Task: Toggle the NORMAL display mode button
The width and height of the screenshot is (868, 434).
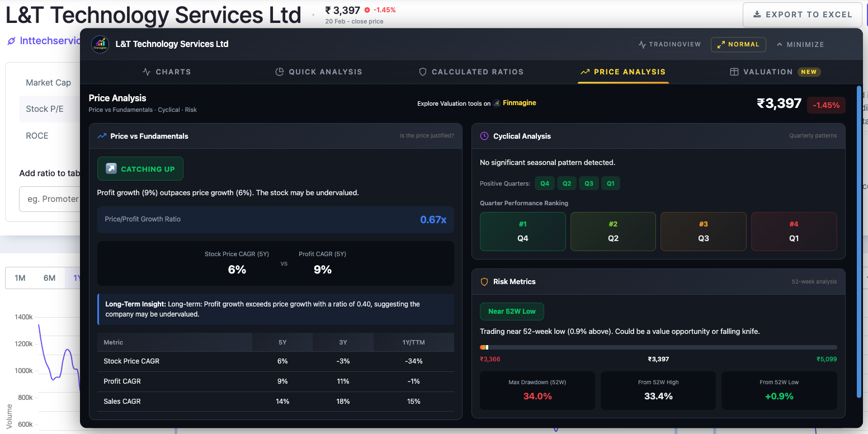Action: tap(738, 44)
